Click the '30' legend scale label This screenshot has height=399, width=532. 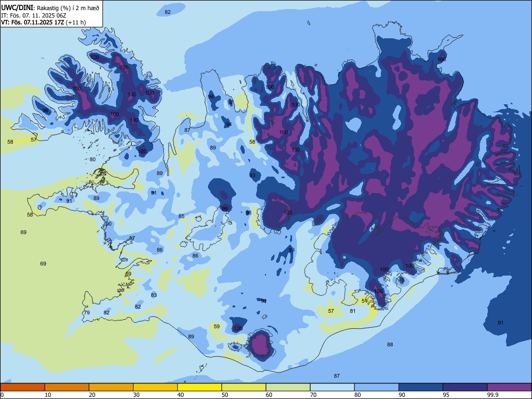point(136,395)
